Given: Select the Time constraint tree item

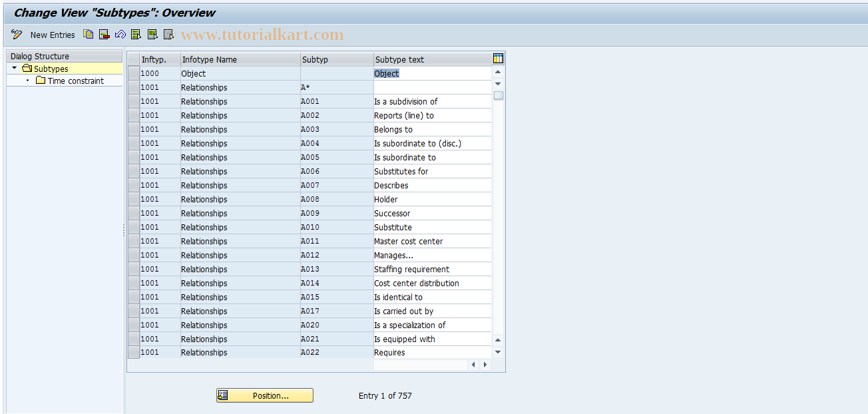Looking at the screenshot, I should coord(76,81).
